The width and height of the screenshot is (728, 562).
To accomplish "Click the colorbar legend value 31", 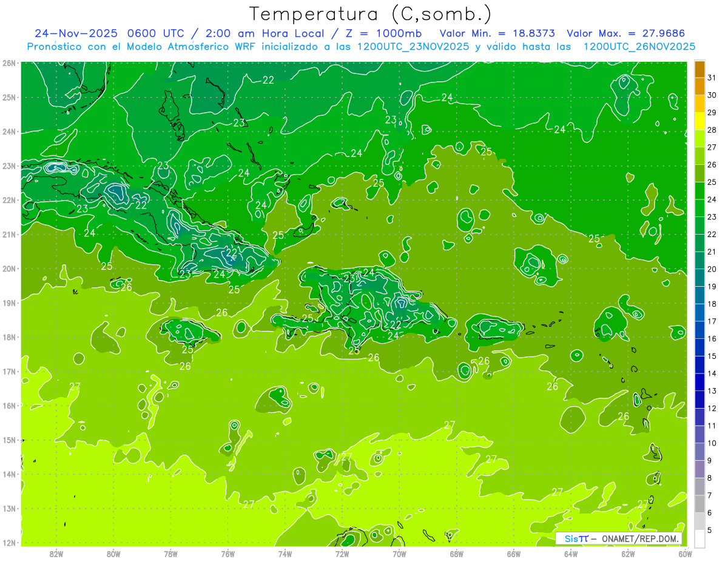I will coord(712,78).
